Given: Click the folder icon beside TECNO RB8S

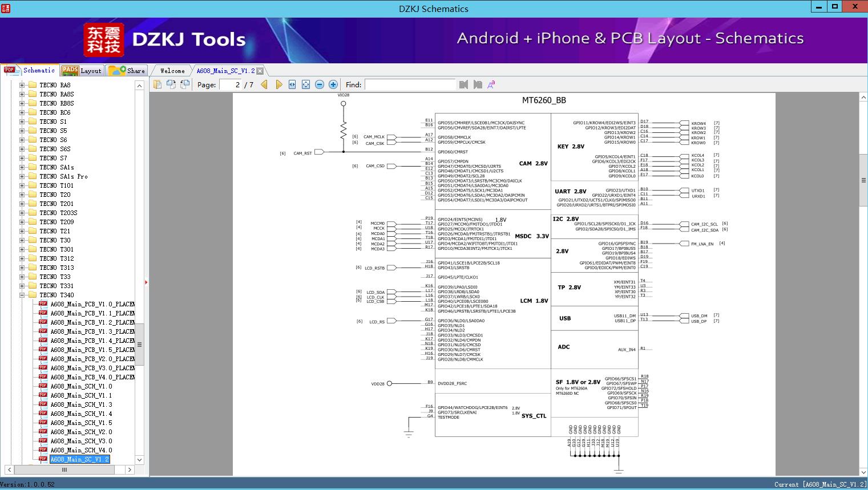Looking at the screenshot, I should point(33,103).
